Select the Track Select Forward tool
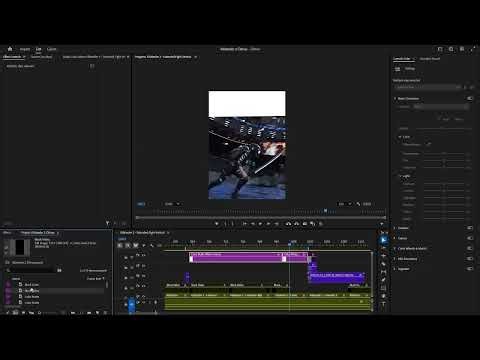Screen dimensions: 480x360 [383, 248]
